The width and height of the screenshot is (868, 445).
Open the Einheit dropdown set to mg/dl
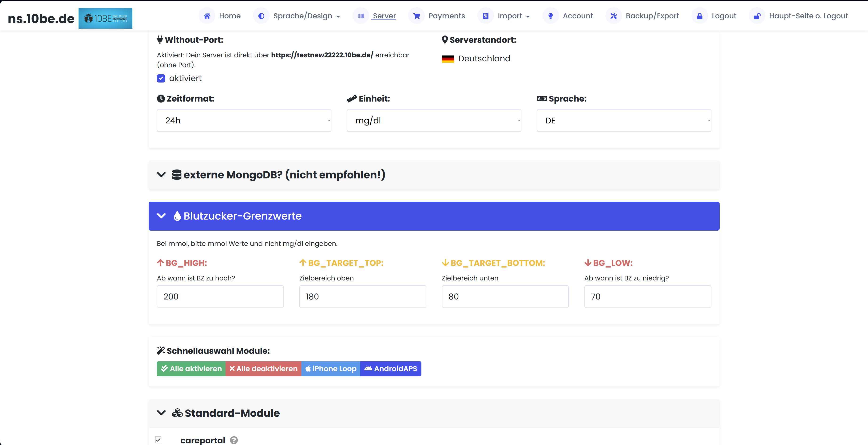434,120
